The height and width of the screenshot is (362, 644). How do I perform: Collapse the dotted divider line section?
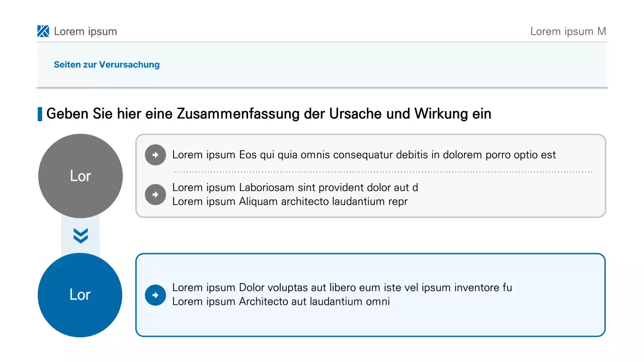[x=382, y=170]
